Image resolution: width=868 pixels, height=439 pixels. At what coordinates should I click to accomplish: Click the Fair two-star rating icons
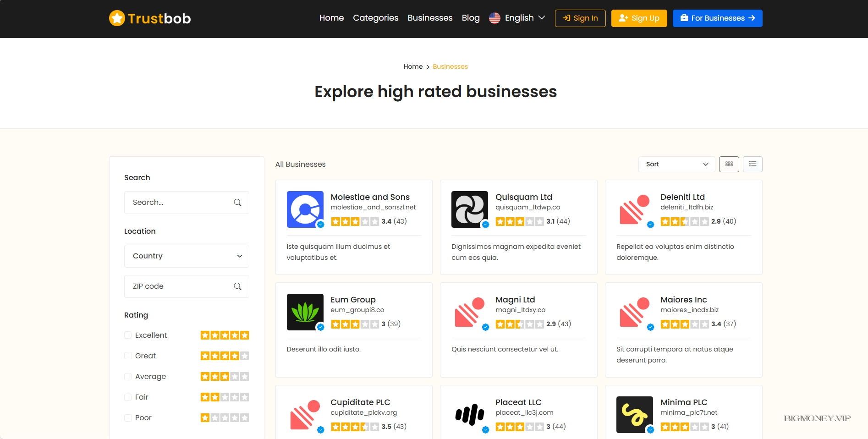point(225,397)
